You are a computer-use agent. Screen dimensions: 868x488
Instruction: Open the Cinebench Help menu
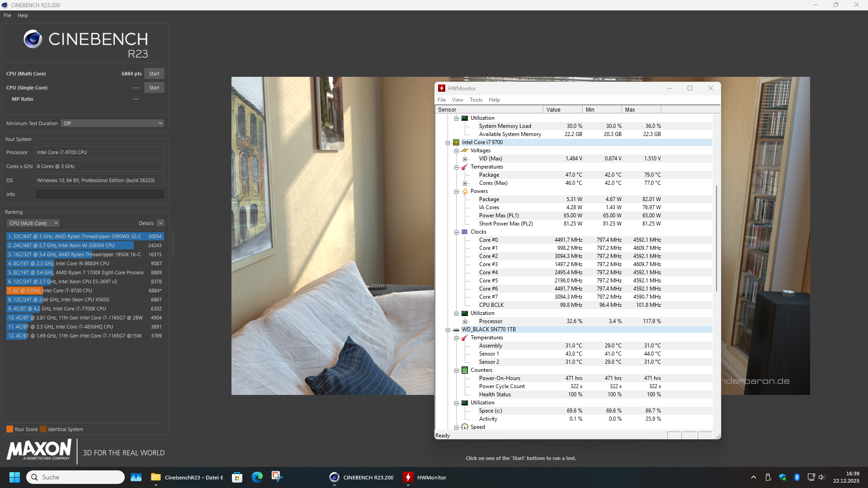[23, 15]
